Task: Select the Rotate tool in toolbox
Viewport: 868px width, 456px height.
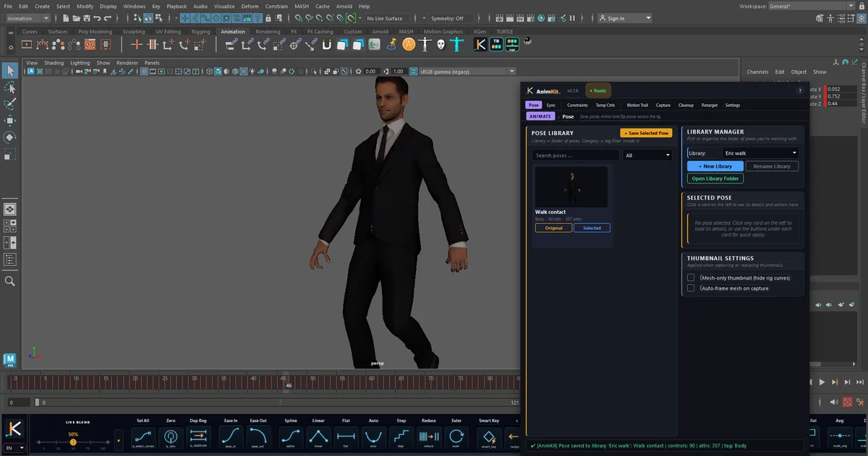Action: pyautogui.click(x=10, y=137)
